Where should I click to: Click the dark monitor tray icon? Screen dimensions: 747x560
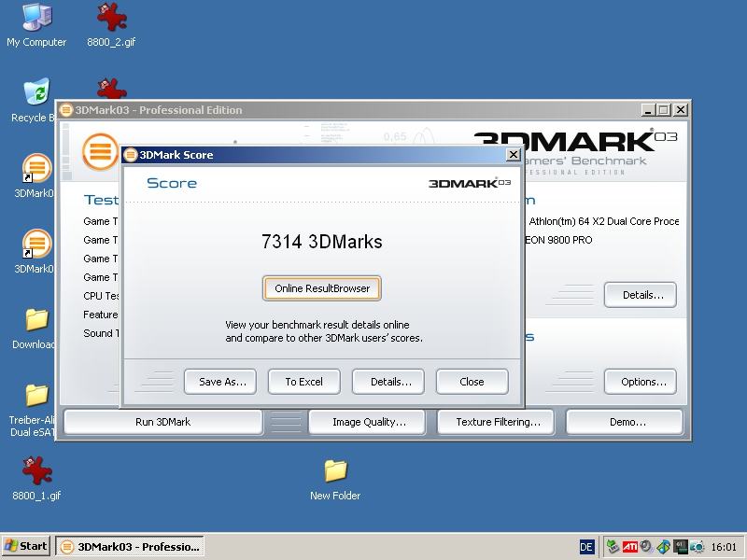pyautogui.click(x=680, y=547)
